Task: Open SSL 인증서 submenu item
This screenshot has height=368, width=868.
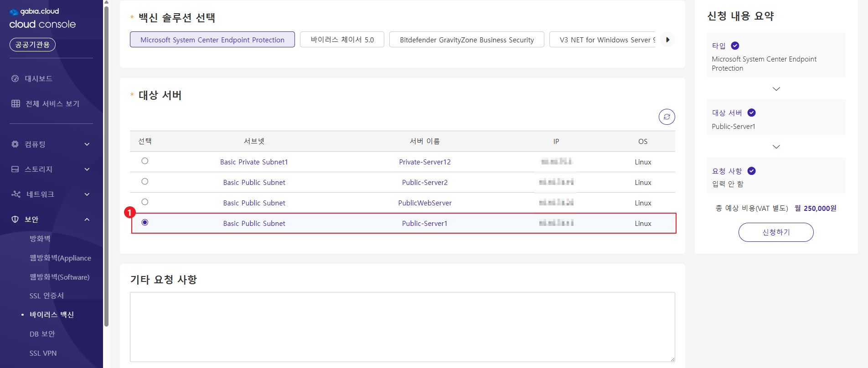Action: [47, 296]
